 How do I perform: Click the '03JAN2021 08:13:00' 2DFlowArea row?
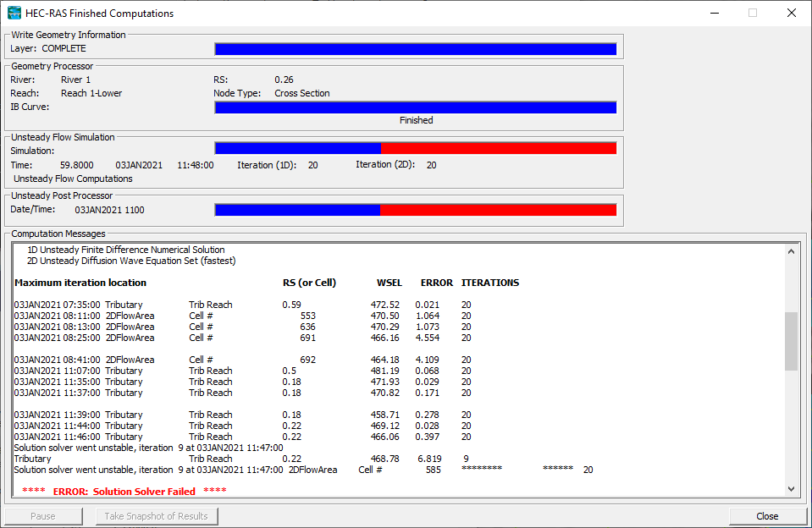tap(242, 327)
